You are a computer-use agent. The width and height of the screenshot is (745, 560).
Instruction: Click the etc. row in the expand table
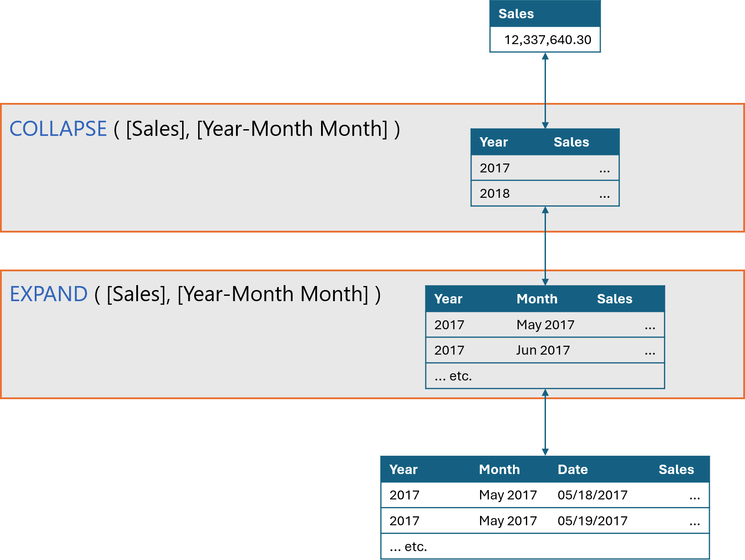545,376
